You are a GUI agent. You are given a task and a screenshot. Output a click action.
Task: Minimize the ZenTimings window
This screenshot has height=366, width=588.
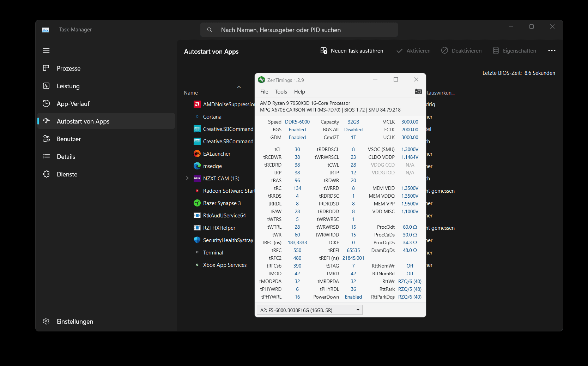coord(375,80)
